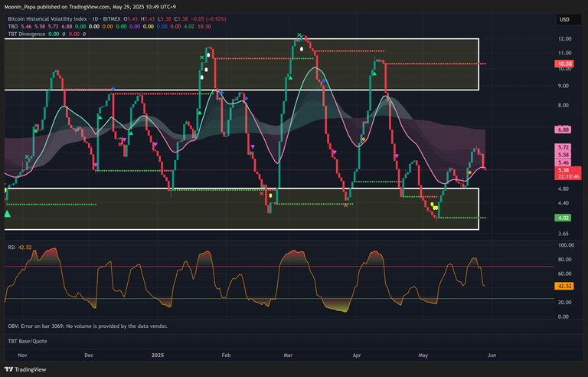Click the TradingView logo at bottom left
The image size is (588, 377).
(25, 369)
